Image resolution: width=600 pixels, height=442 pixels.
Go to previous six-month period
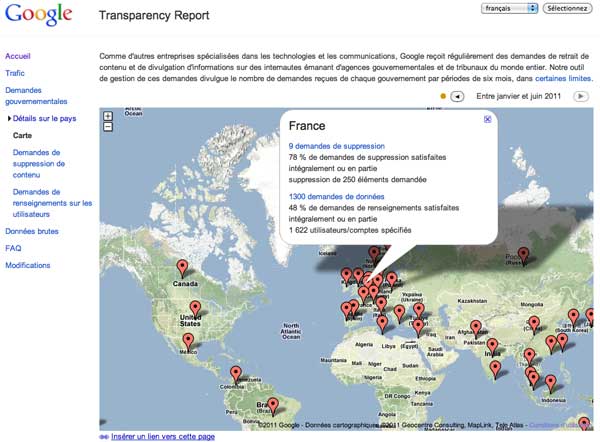coord(457,96)
